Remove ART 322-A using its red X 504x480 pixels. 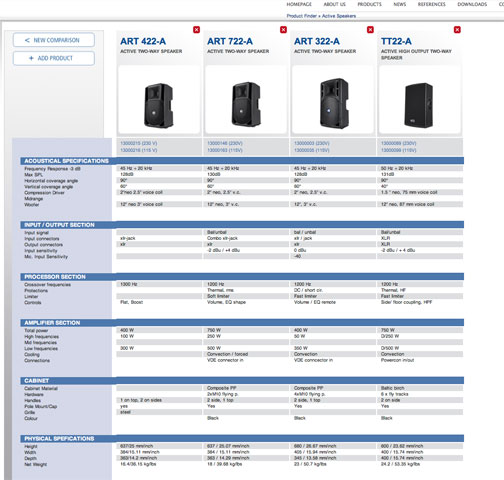pyautogui.click(x=370, y=30)
